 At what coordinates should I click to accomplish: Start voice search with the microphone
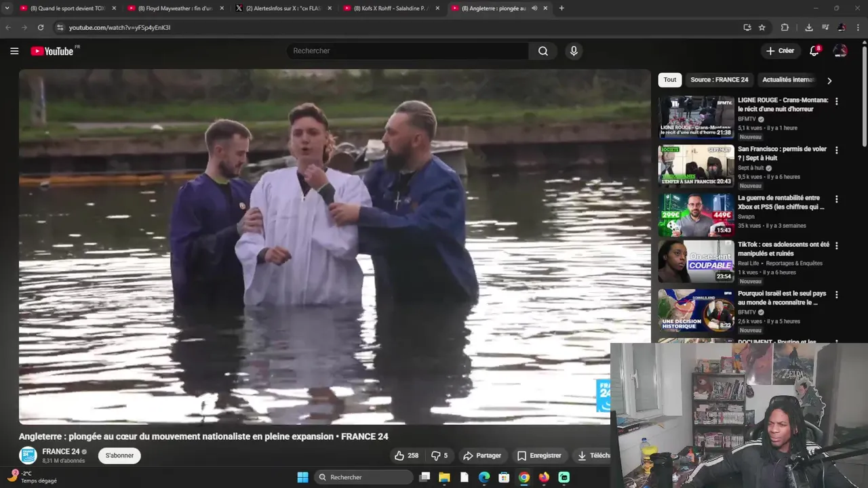[x=574, y=51]
